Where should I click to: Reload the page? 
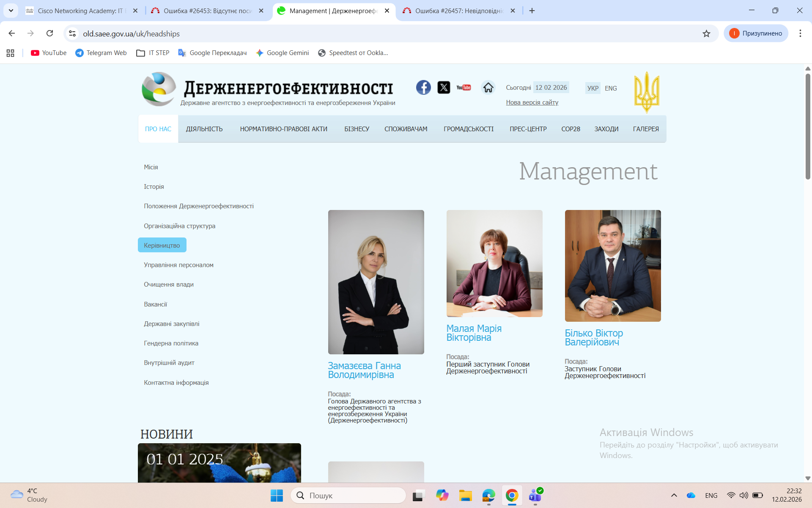tap(49, 33)
